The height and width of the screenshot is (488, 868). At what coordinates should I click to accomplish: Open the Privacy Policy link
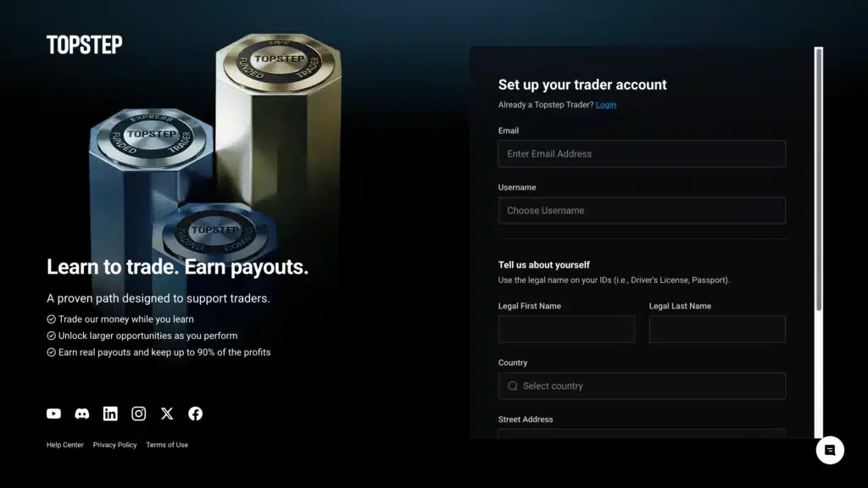pyautogui.click(x=114, y=445)
